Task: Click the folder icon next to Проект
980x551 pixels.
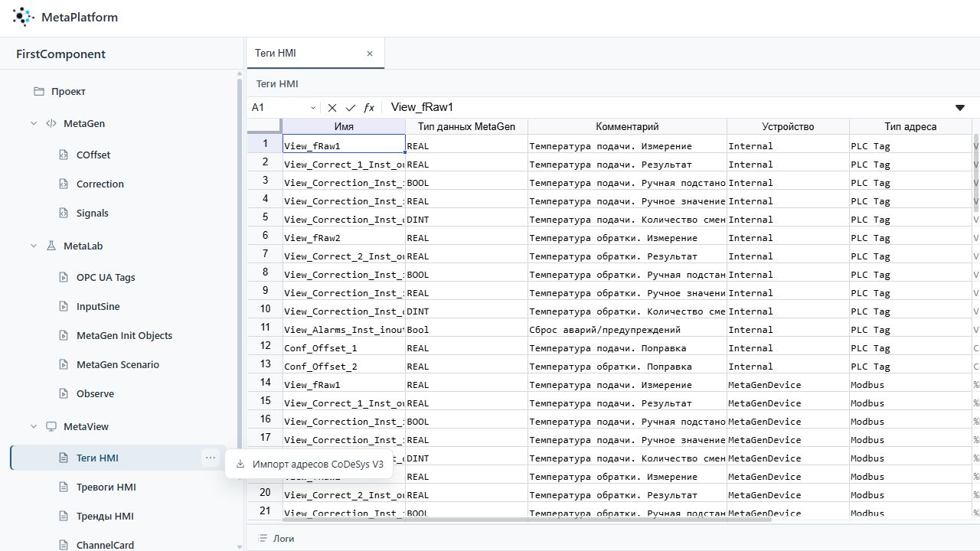Action: click(39, 92)
